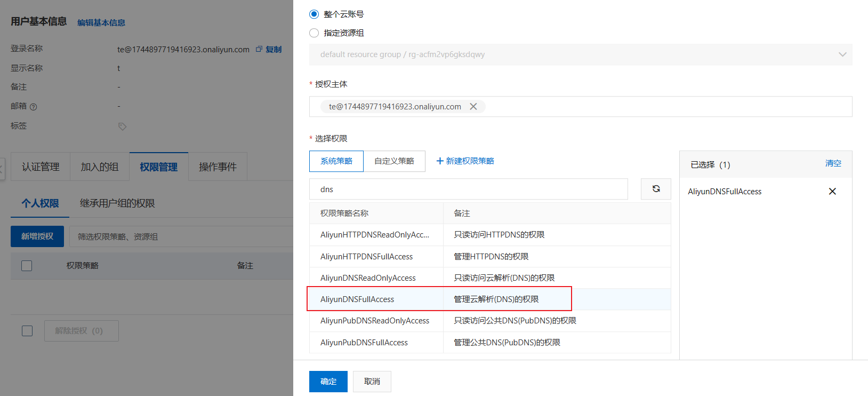The image size is (868, 396).
Task: Open 认证管理 tab
Action: (41, 167)
